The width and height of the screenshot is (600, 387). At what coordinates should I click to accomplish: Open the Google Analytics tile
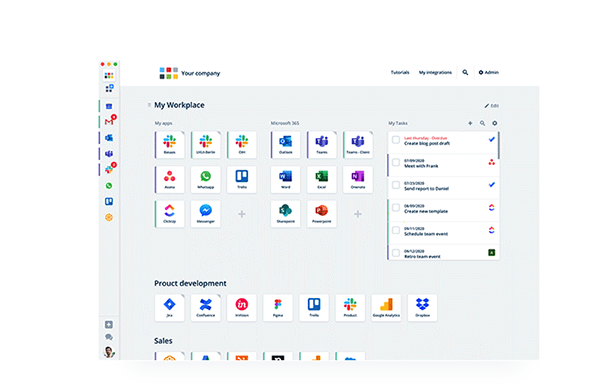click(x=386, y=307)
